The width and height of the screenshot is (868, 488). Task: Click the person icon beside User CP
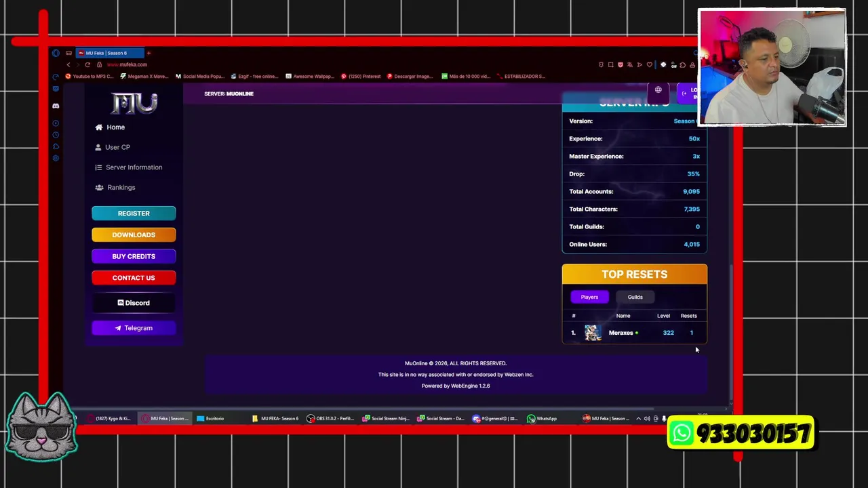tap(98, 147)
